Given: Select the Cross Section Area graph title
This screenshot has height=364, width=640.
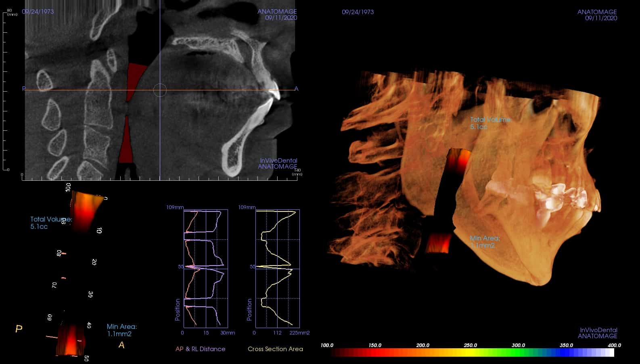Looking at the screenshot, I should (275, 349).
